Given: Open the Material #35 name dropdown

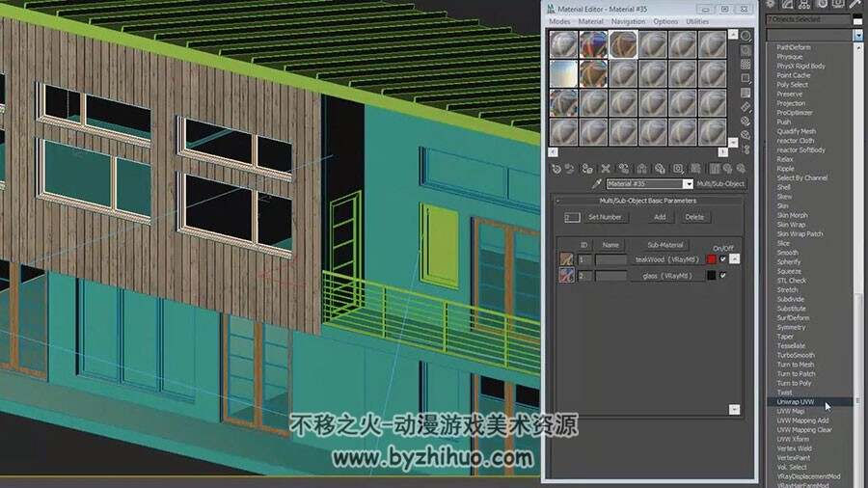Looking at the screenshot, I should (688, 183).
